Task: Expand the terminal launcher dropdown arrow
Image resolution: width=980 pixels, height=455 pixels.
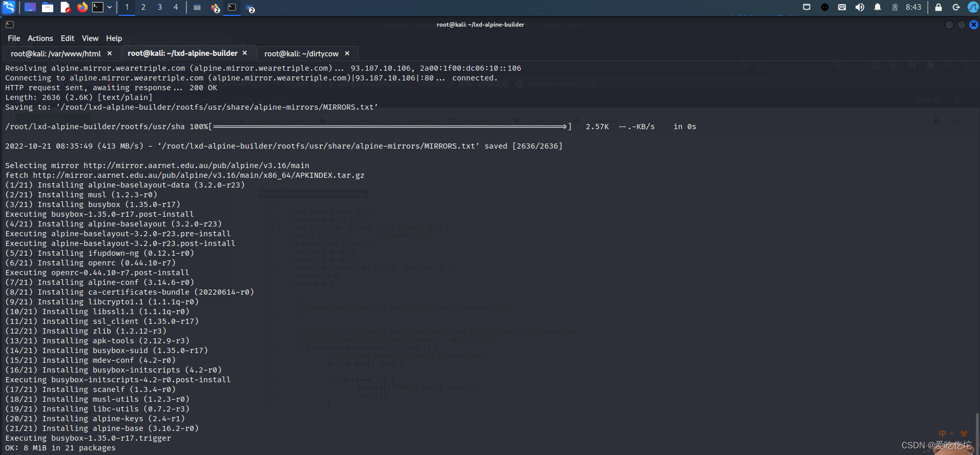Action: (110, 7)
